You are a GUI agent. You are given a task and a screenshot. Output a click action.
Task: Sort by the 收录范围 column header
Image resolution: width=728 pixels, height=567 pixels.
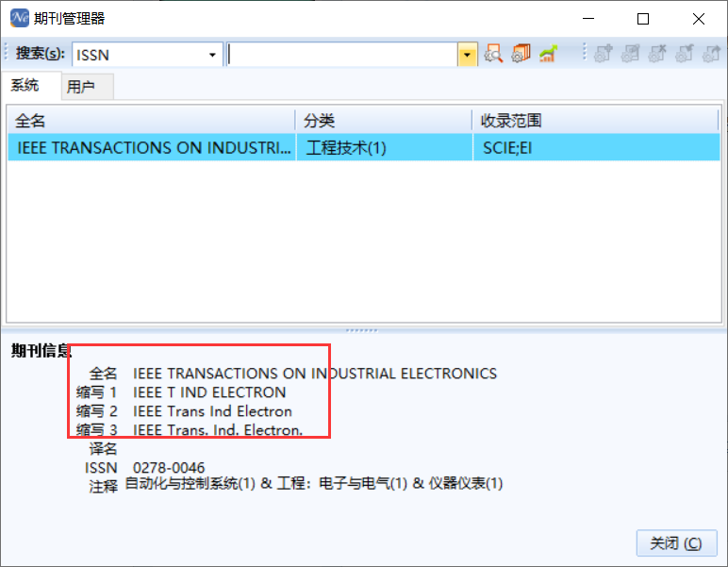tap(594, 121)
